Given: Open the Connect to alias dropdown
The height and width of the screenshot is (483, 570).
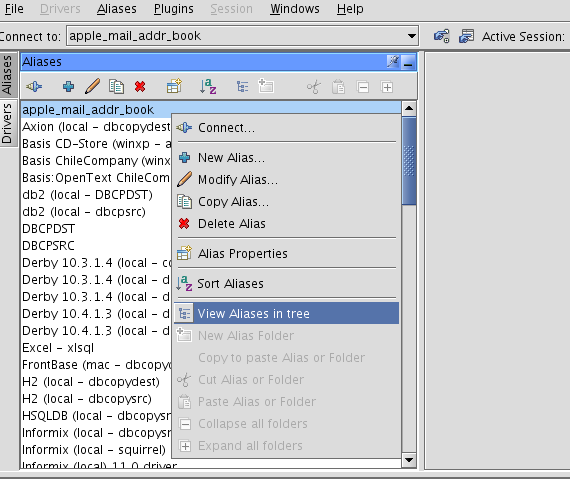Looking at the screenshot, I should coord(412,36).
